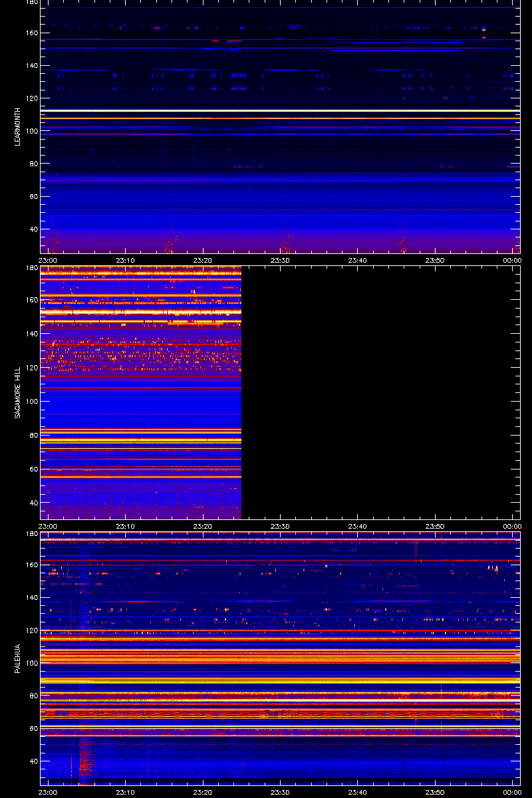This screenshot has width=532, height=798.
Task: Click the 00:00 time label under Sagamore Hill plot
Action: click(512, 527)
